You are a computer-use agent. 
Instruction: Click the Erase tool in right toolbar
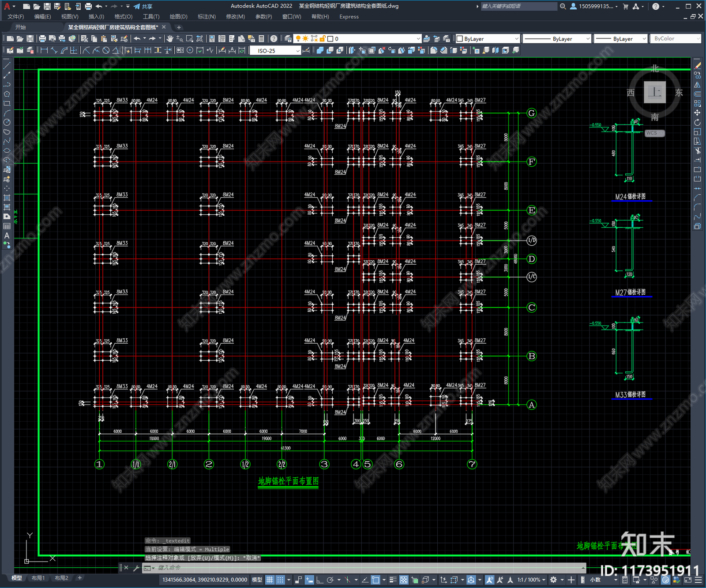point(697,65)
